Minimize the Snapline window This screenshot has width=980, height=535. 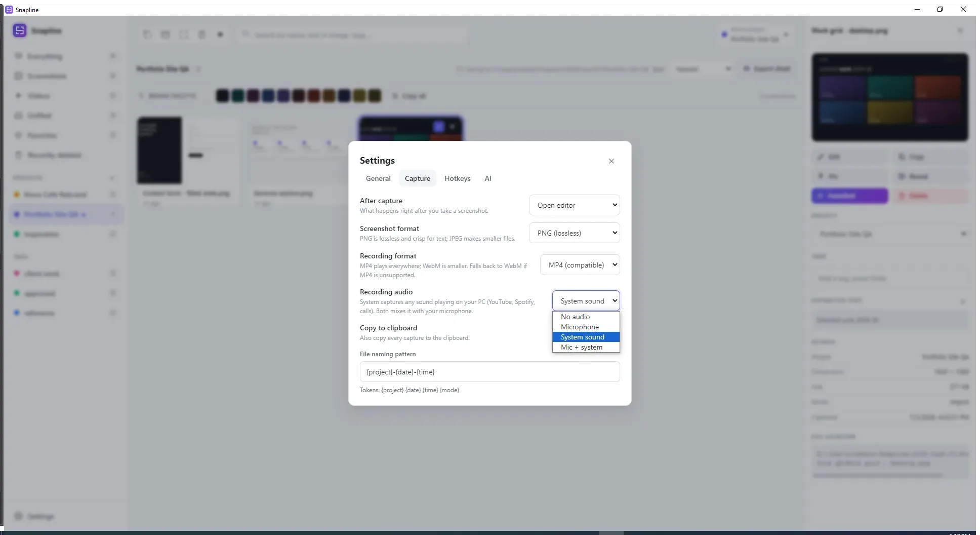click(x=917, y=9)
